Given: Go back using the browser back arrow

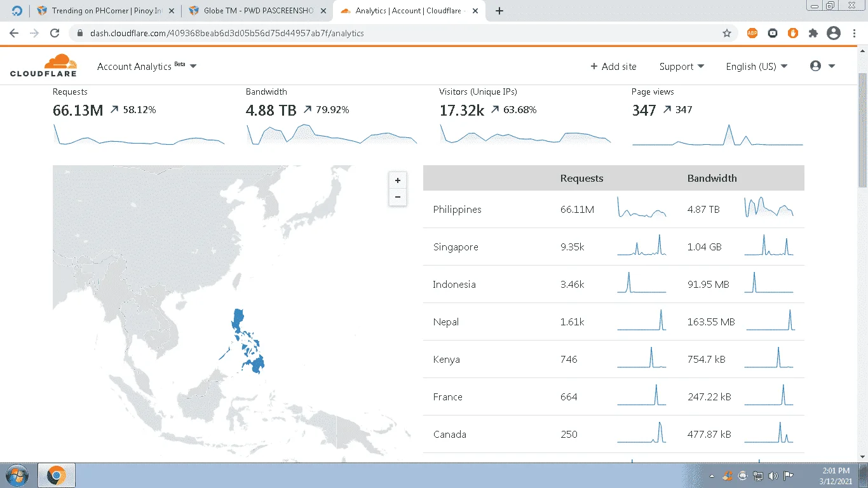Looking at the screenshot, I should click(14, 33).
